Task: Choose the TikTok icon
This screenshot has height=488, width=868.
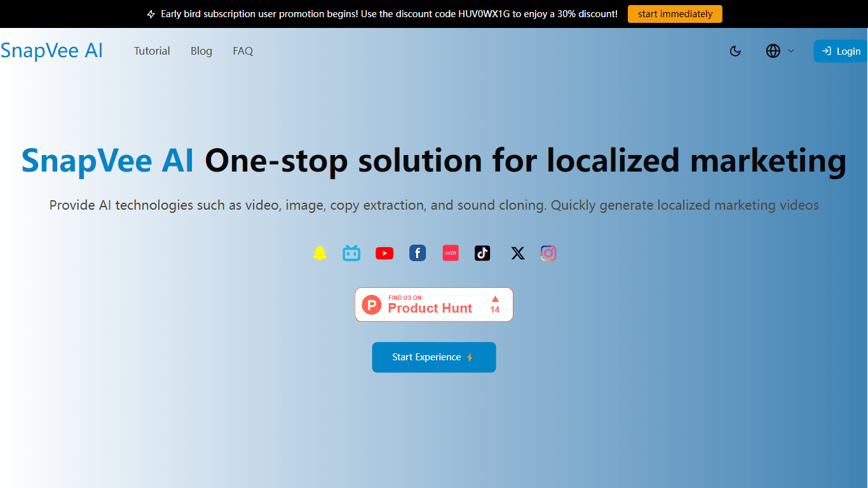Action: (x=482, y=253)
